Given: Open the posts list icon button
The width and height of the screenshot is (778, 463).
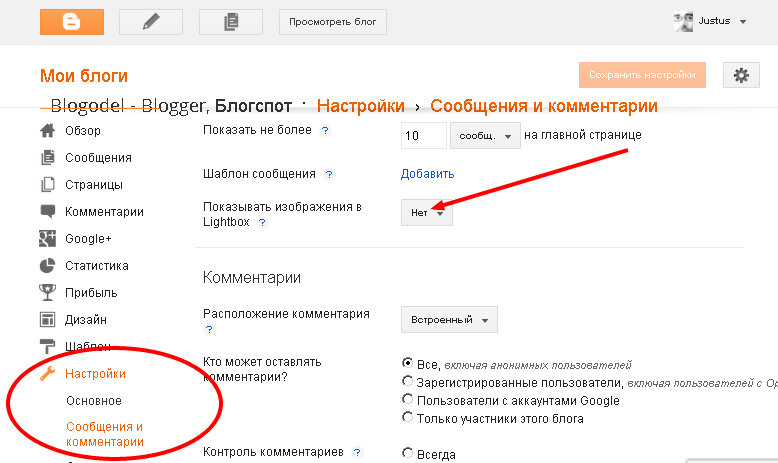Looking at the screenshot, I should point(231,22).
